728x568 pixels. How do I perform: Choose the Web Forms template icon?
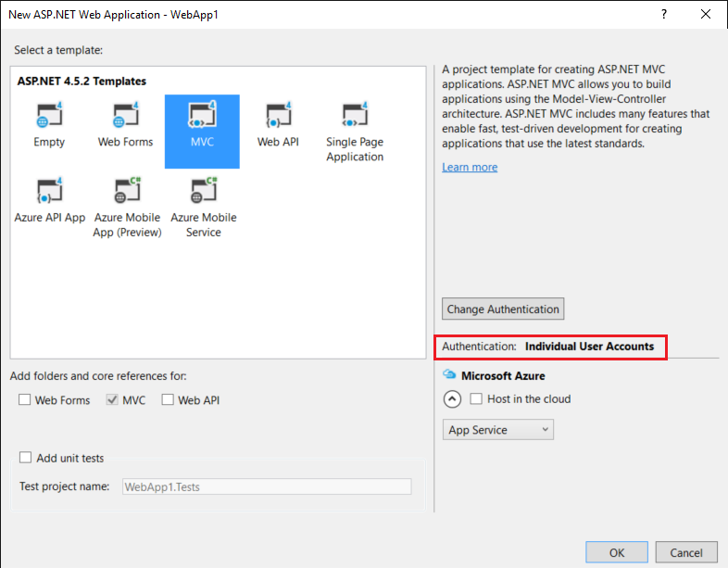pos(125,118)
